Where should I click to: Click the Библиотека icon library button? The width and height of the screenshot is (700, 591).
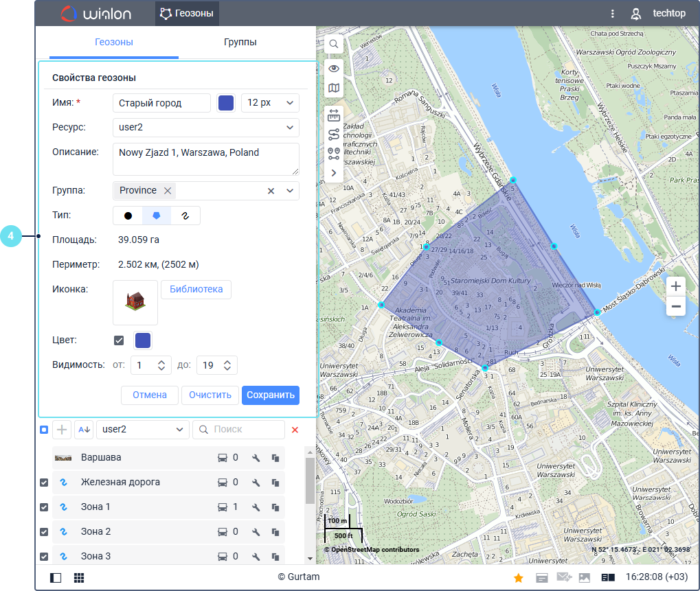[196, 290]
